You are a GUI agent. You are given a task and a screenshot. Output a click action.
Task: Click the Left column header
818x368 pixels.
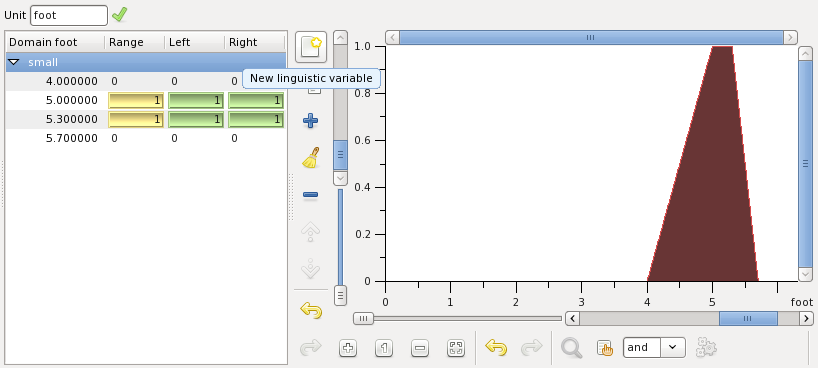point(195,42)
